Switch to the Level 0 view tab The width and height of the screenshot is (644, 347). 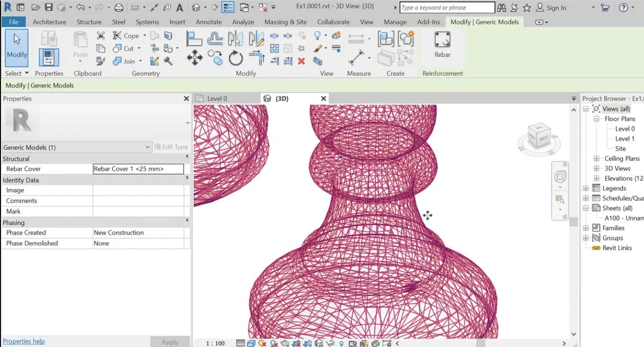point(217,98)
